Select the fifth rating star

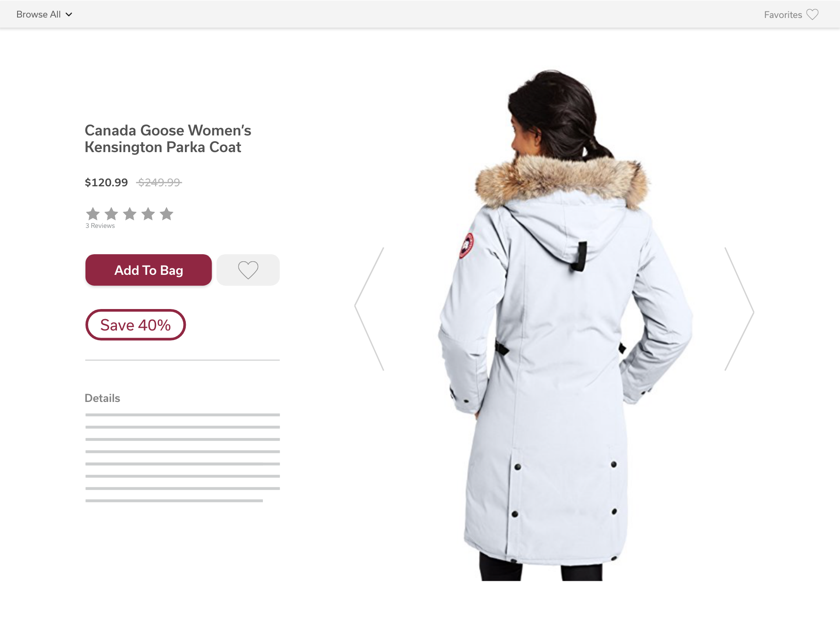(167, 214)
